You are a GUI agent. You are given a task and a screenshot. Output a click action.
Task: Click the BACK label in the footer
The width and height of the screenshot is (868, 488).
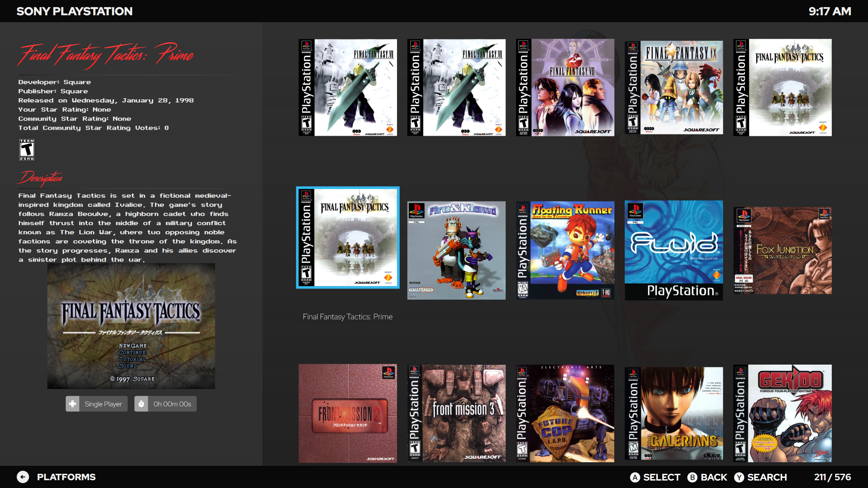(714, 477)
